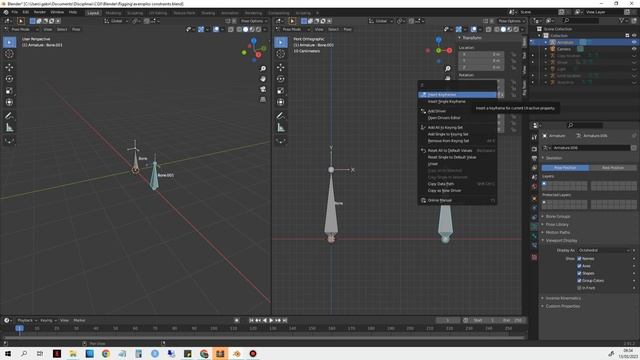Toggle the Names checkbox under Show
This screenshot has height=360, width=640.
click(x=579, y=259)
